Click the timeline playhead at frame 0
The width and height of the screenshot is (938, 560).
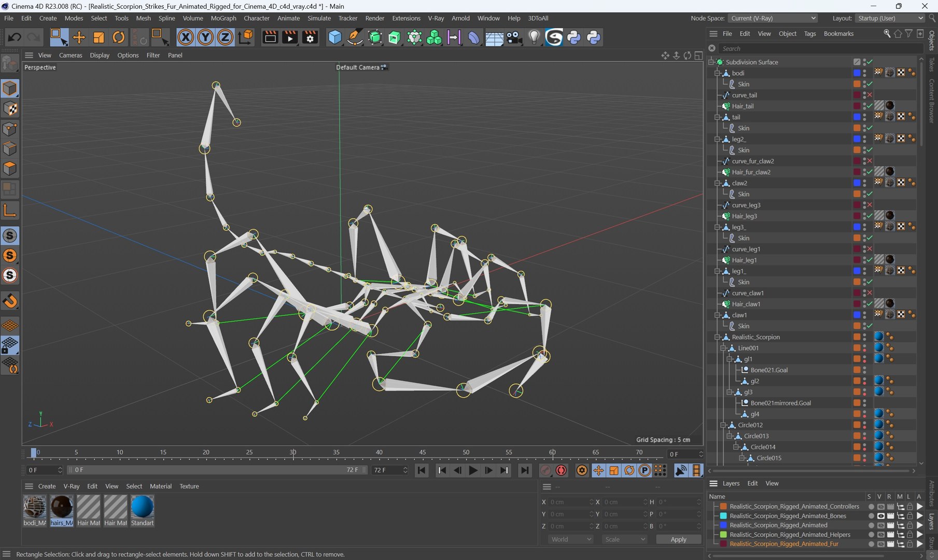(x=34, y=453)
